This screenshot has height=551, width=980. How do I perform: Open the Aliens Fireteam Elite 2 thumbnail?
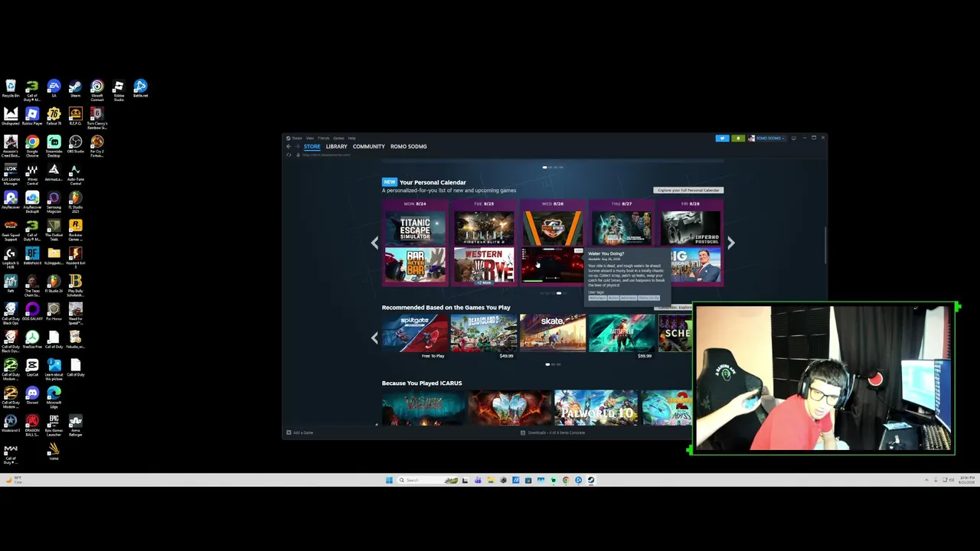pyautogui.click(x=484, y=228)
